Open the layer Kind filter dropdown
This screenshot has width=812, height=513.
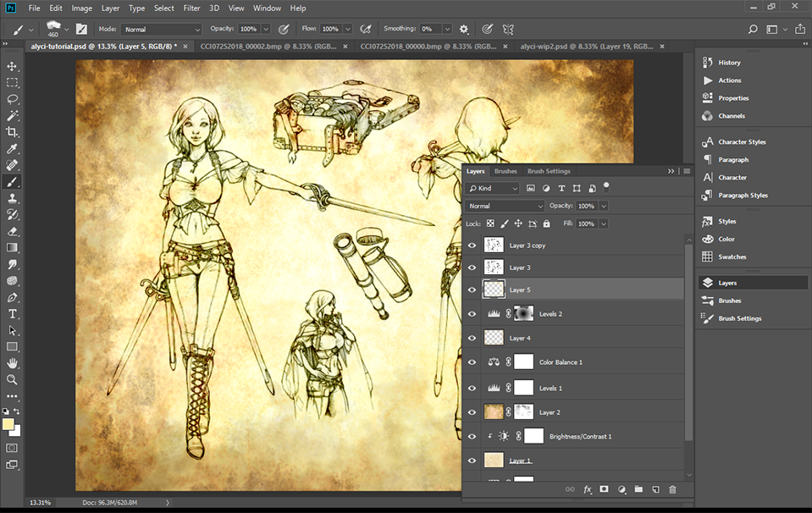(x=493, y=188)
